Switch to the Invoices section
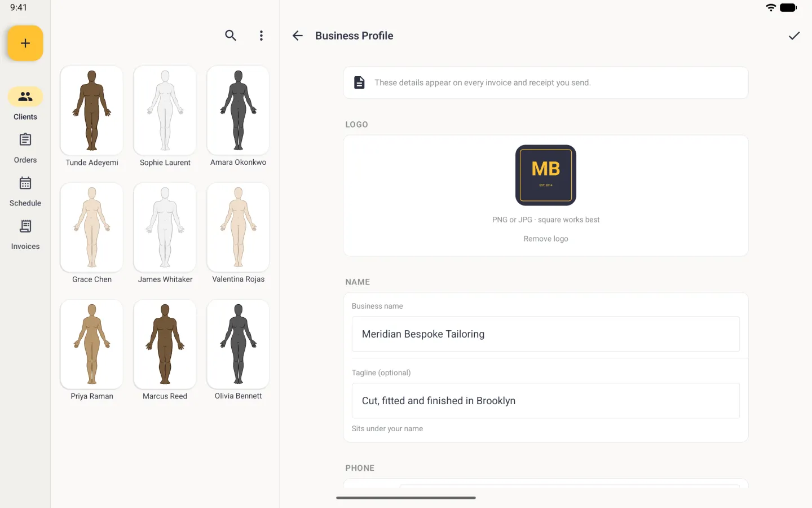 (25, 235)
